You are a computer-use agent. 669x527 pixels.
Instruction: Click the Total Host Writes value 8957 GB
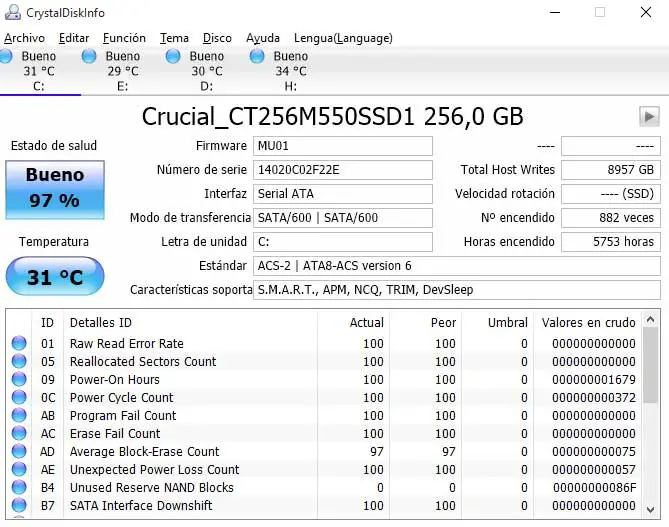click(x=611, y=170)
